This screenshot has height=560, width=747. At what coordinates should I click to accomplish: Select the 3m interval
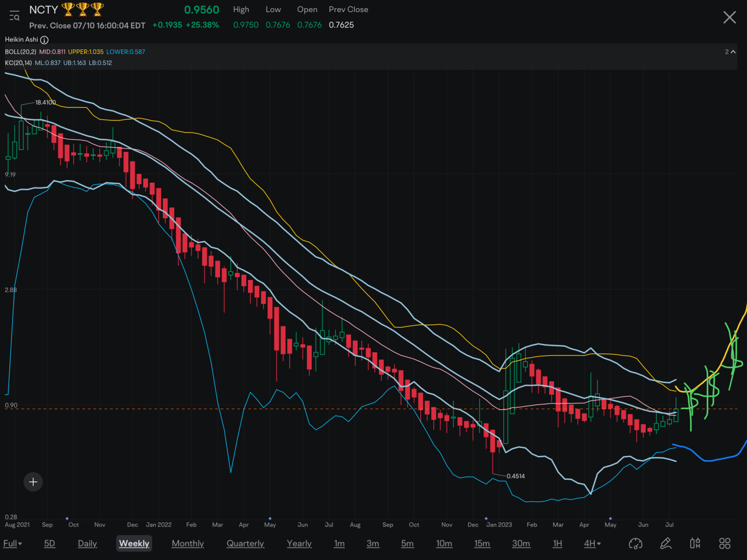pyautogui.click(x=373, y=544)
